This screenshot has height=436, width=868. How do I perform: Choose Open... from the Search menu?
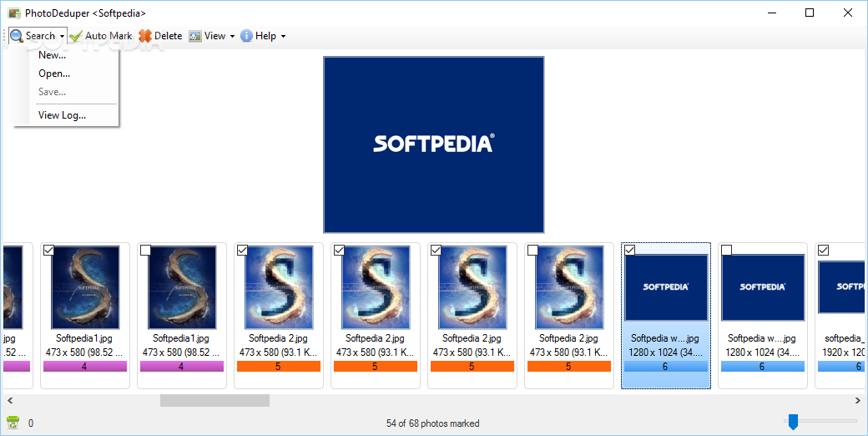pos(54,74)
